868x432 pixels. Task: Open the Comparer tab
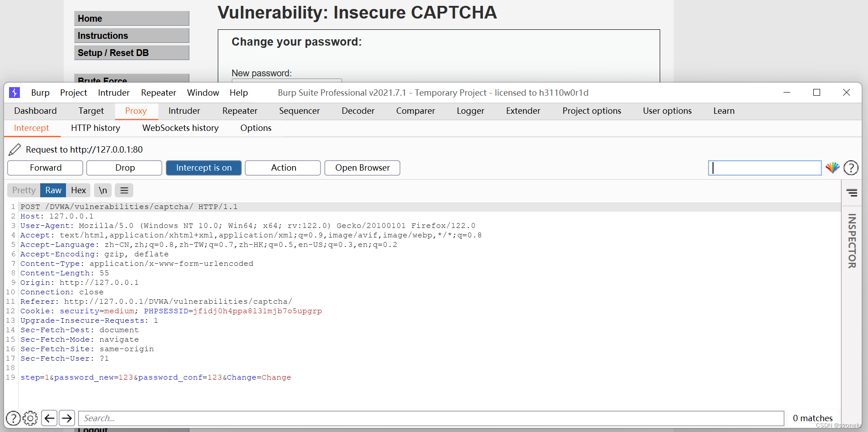point(416,111)
